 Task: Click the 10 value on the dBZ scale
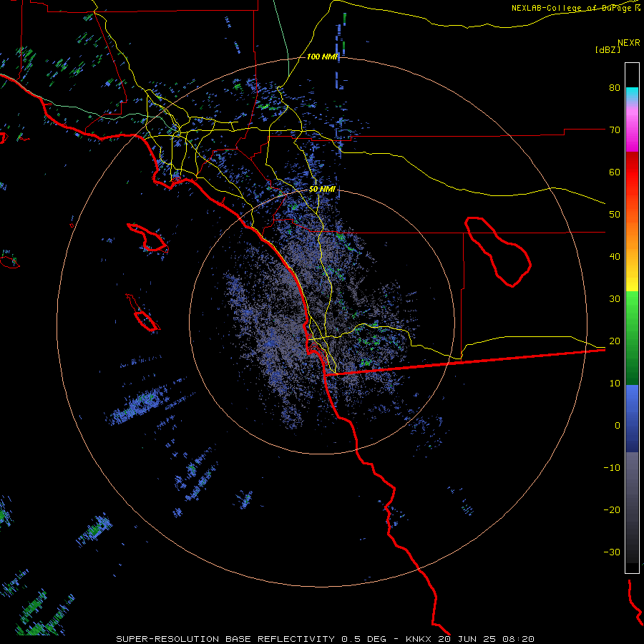pos(615,384)
